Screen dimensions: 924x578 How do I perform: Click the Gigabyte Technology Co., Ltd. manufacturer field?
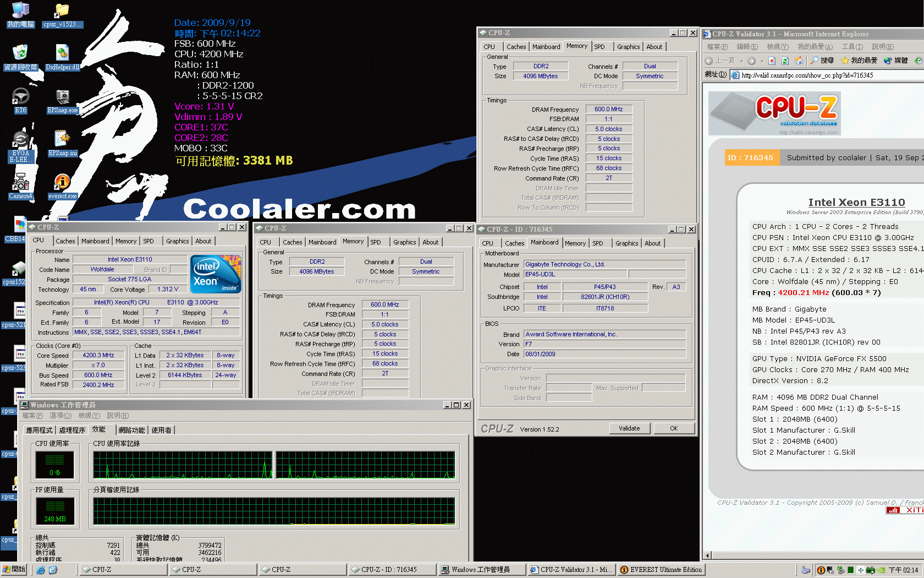[x=604, y=264]
